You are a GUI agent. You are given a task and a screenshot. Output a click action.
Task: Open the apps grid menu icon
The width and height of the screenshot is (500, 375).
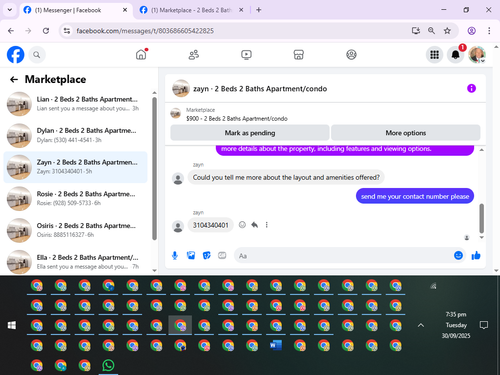434,55
